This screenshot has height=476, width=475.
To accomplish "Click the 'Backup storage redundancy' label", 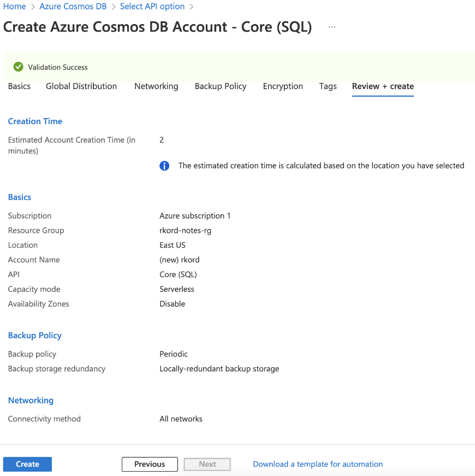I will [x=56, y=368].
